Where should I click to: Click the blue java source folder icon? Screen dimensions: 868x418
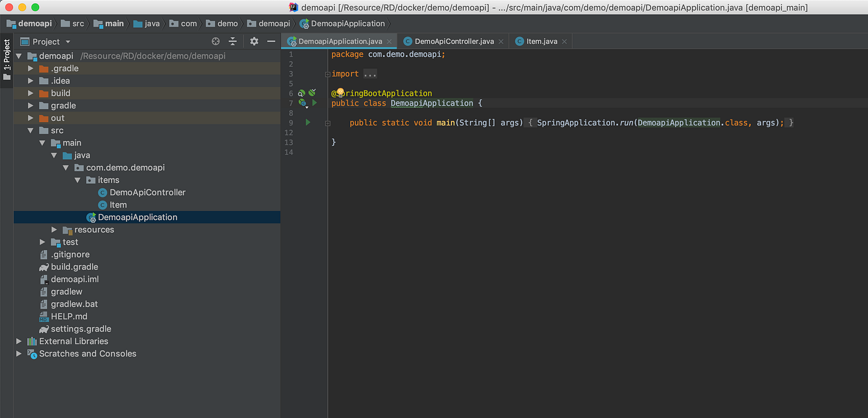(67, 155)
